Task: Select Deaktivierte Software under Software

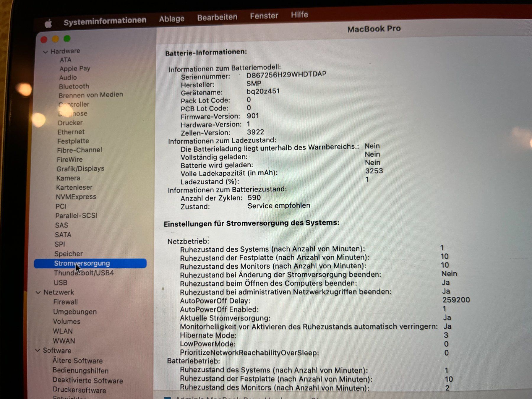Action: pos(88,380)
